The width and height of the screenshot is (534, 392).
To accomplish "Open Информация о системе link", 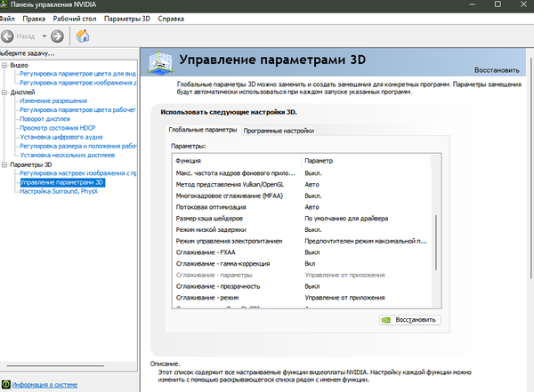I will click(44, 385).
